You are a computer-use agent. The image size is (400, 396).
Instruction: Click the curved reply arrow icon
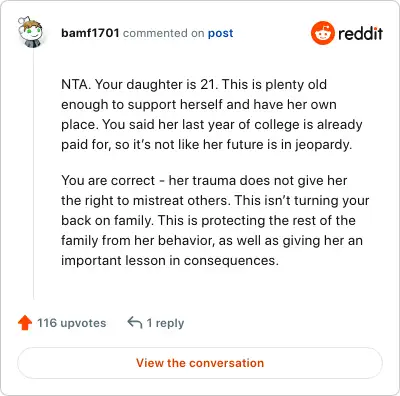[135, 323]
